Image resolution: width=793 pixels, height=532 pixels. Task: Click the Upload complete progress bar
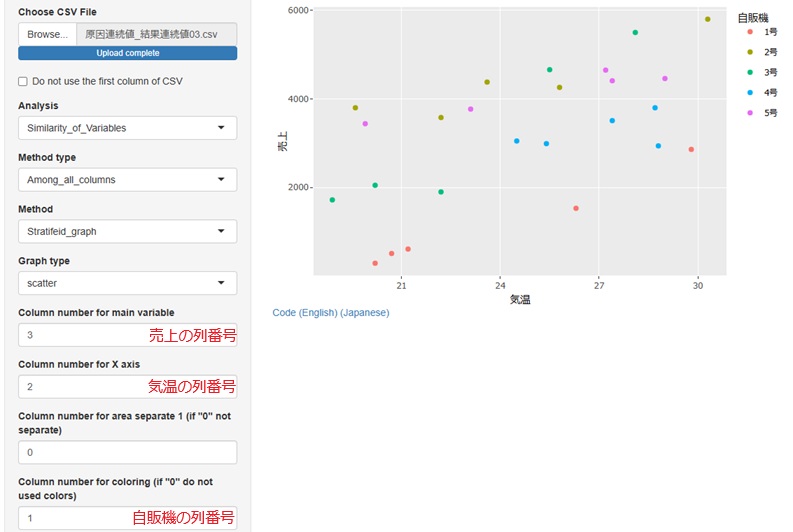point(127,53)
